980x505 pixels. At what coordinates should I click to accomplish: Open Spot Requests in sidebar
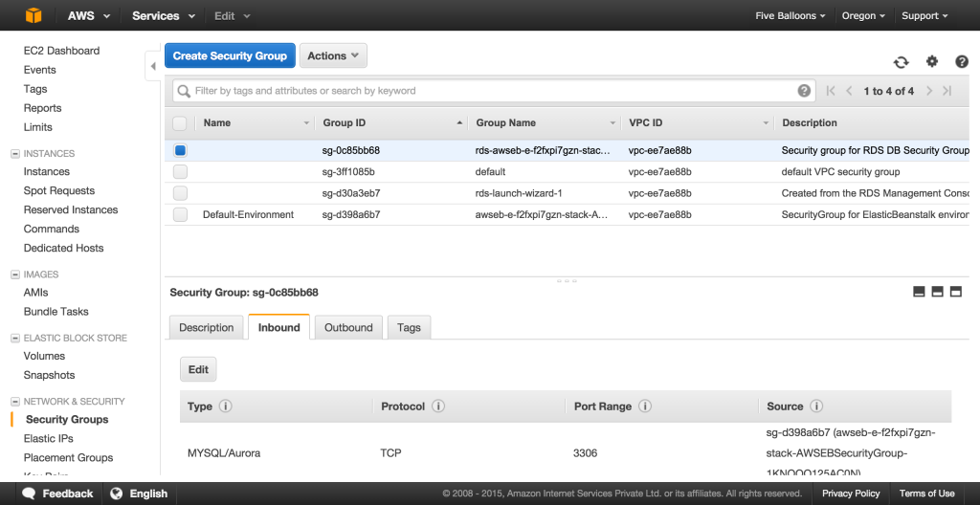(59, 190)
